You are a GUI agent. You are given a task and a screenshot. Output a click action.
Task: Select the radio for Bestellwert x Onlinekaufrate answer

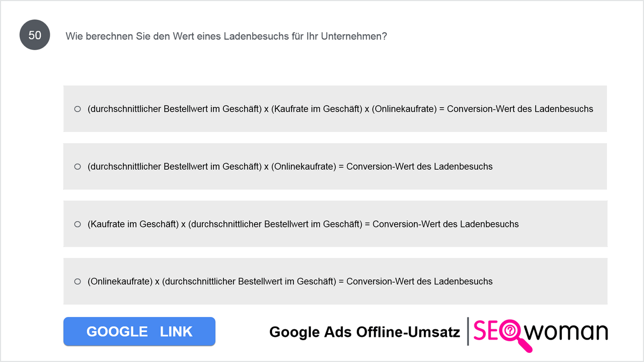(x=77, y=166)
